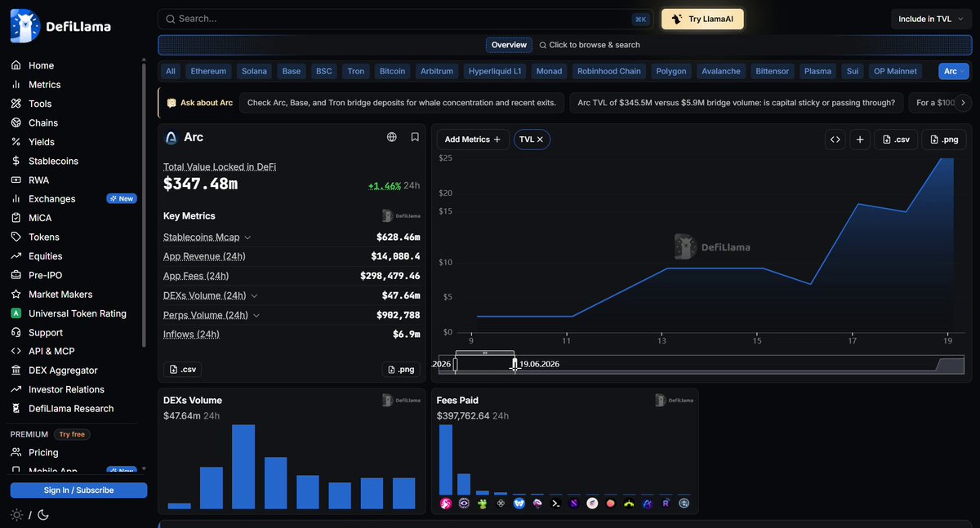Viewport: 980px width, 528px height.
Task: Export the chart using the chart .png button
Action: coord(943,140)
